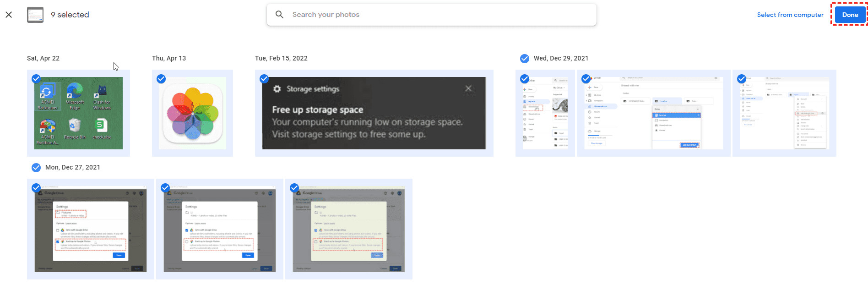Uncheck the middle Dec 27 Drive settings screenshot
The height and width of the screenshot is (301, 868).
(165, 188)
